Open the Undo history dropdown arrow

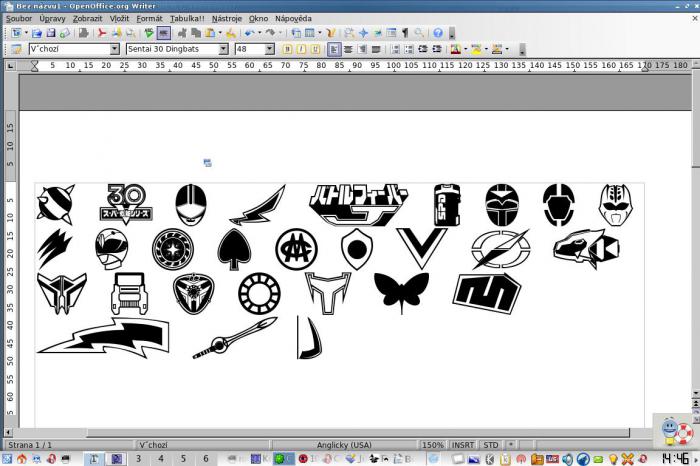(x=259, y=33)
